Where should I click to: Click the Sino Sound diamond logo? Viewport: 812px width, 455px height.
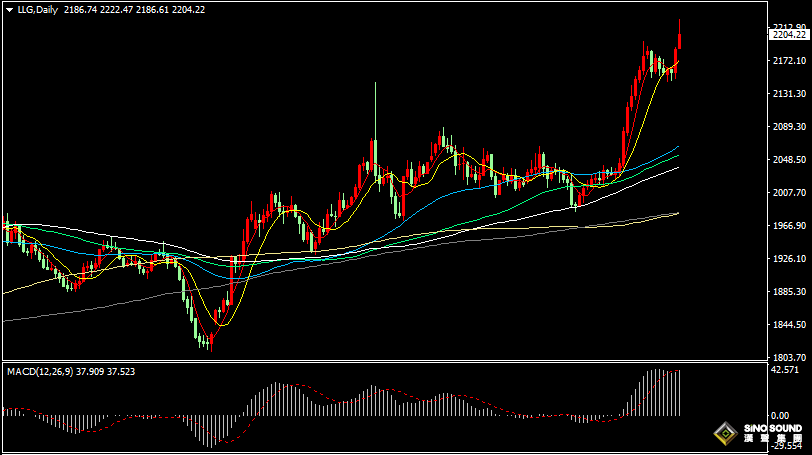point(722,434)
